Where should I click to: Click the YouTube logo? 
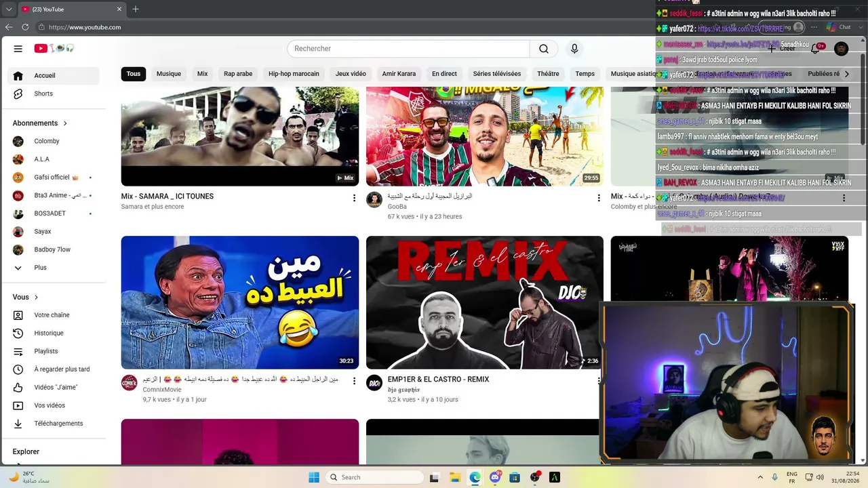[54, 49]
